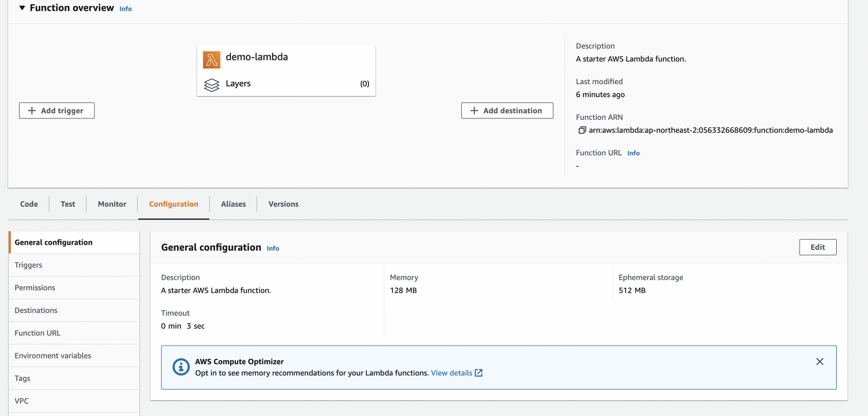Open Permissions in the configuration sidebar
The width and height of the screenshot is (868, 416).
[x=74, y=287]
